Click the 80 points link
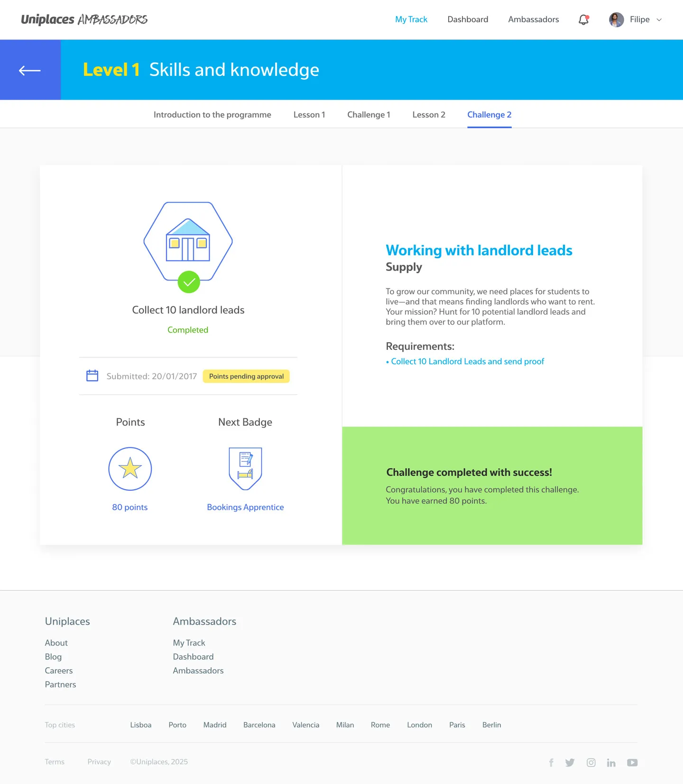The width and height of the screenshot is (683, 784). coord(130,507)
